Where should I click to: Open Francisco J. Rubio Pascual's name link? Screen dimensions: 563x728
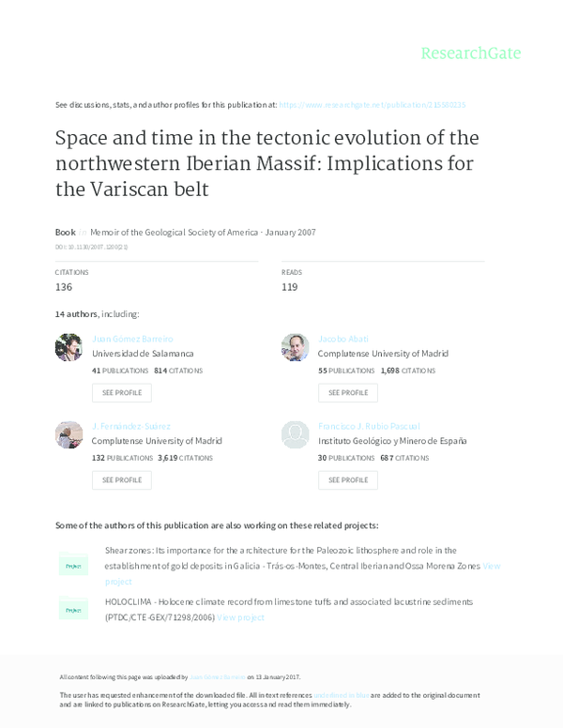(x=369, y=425)
